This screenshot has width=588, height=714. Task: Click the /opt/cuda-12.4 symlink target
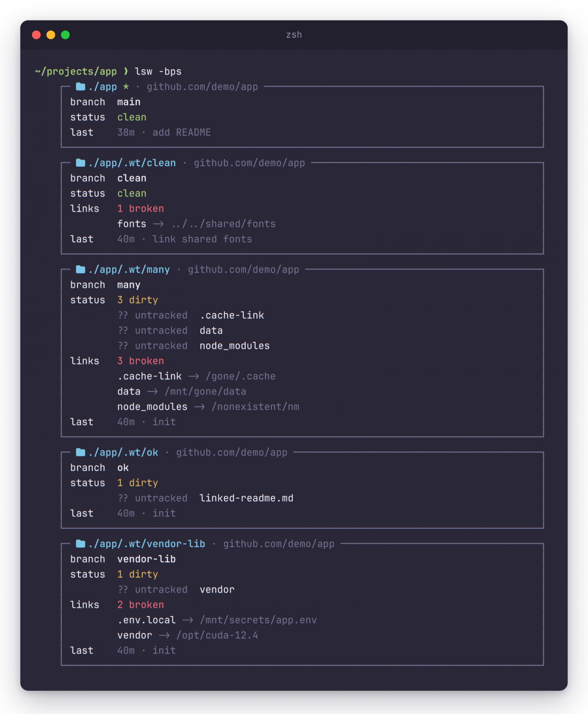tap(217, 635)
